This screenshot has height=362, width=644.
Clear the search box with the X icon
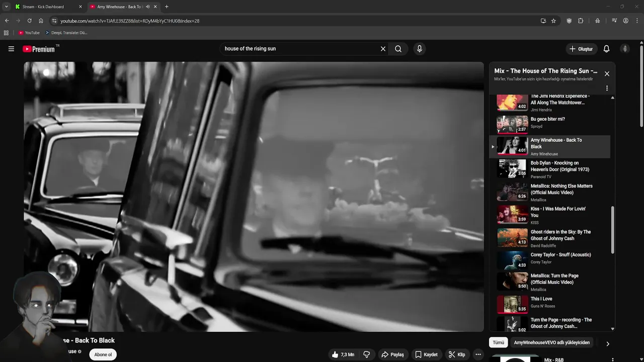[383, 49]
